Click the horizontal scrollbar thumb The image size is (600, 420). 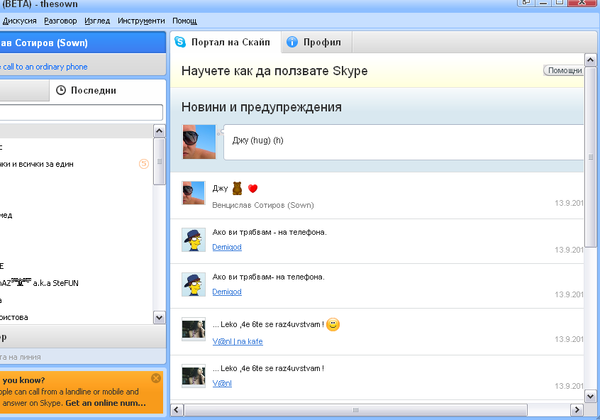point(356,410)
